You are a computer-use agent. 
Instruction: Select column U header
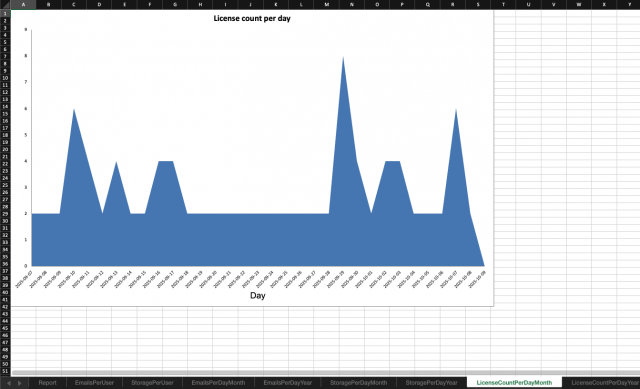[x=528, y=4]
